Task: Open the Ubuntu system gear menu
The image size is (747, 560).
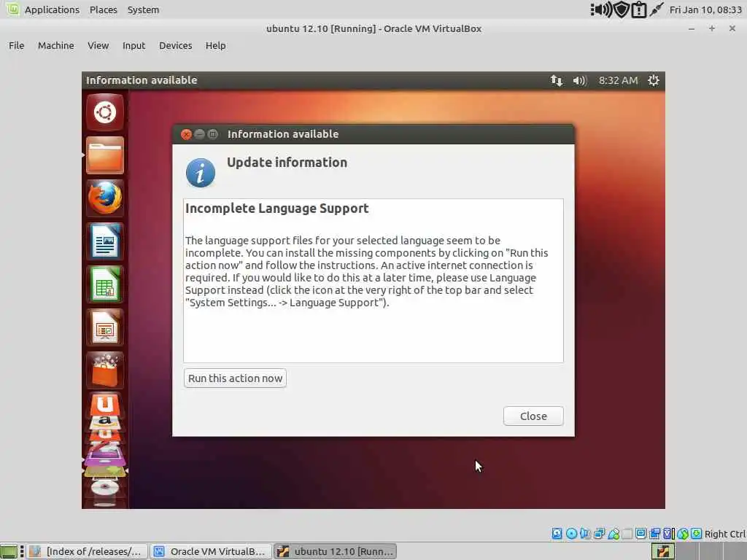Action: pyautogui.click(x=654, y=80)
